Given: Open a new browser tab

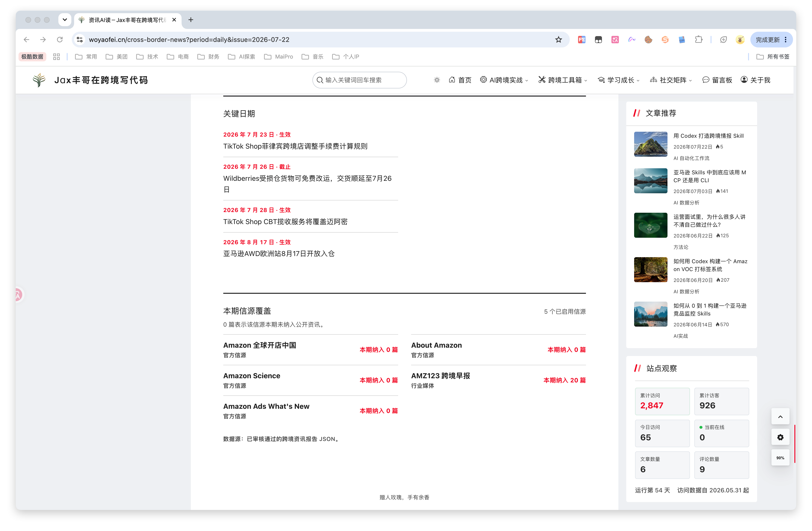Looking at the screenshot, I should coord(191,20).
